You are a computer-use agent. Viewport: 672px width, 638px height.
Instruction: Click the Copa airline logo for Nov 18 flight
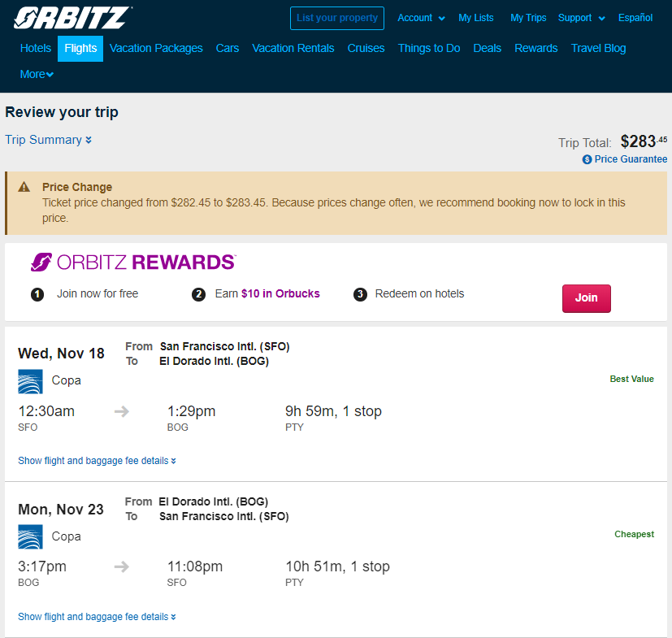[x=30, y=381]
